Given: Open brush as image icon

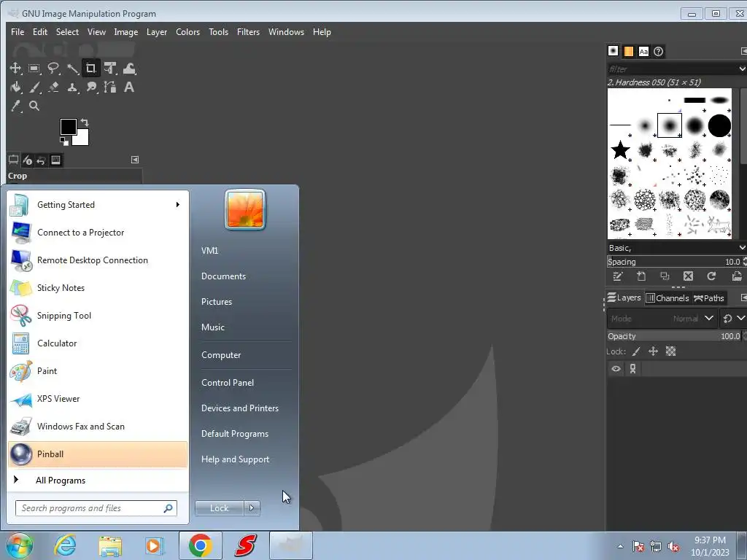Looking at the screenshot, I should (737, 276).
